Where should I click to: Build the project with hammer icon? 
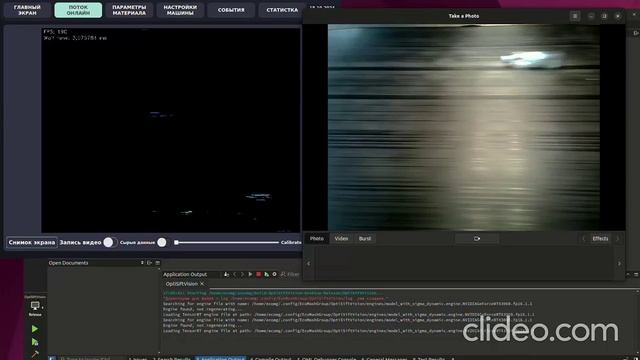click(35, 354)
